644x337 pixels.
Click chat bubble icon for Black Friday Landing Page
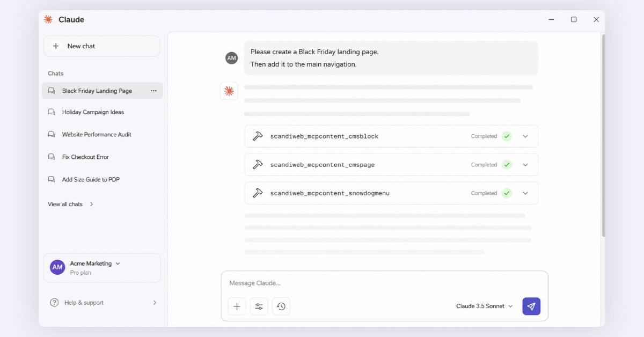(52, 91)
